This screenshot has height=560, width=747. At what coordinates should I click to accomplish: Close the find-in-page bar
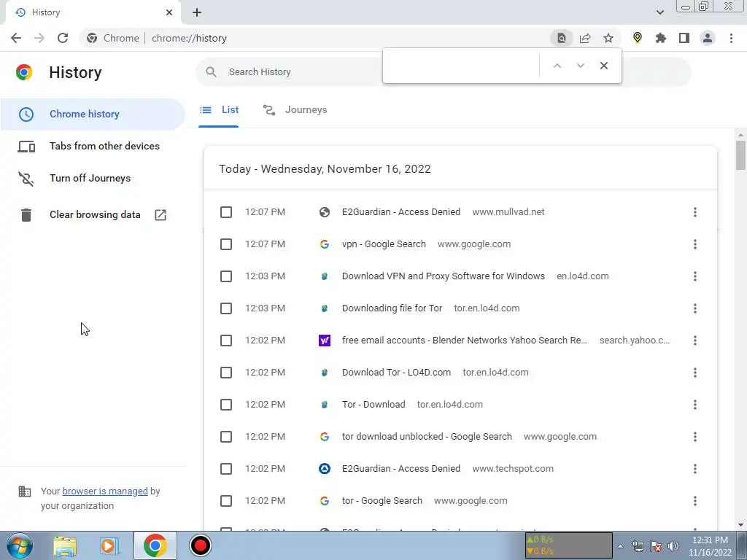[x=603, y=66]
